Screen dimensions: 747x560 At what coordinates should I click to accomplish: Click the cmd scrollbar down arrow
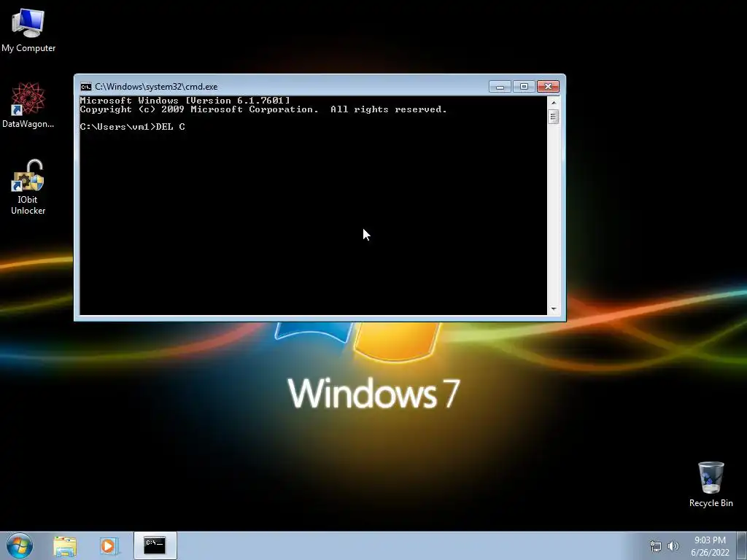pos(553,309)
